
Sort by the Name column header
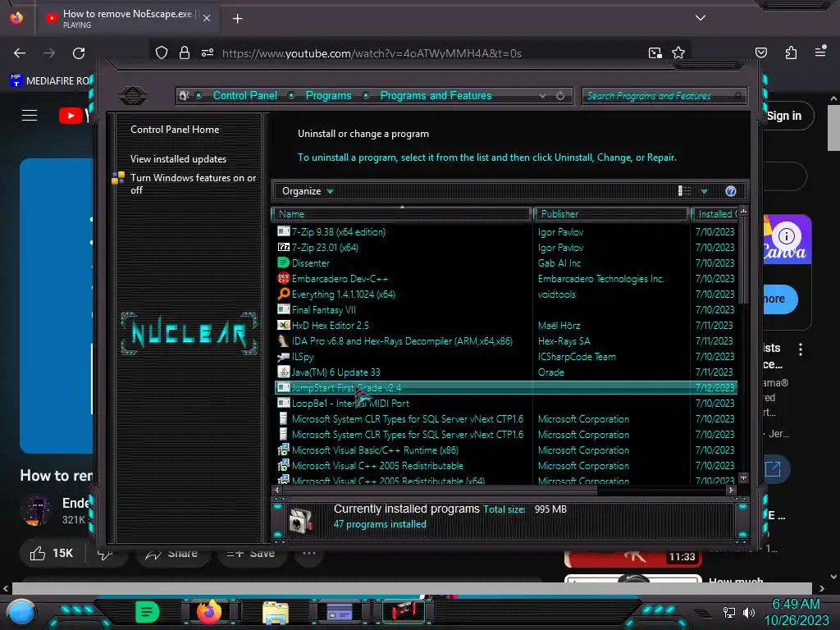point(402,214)
